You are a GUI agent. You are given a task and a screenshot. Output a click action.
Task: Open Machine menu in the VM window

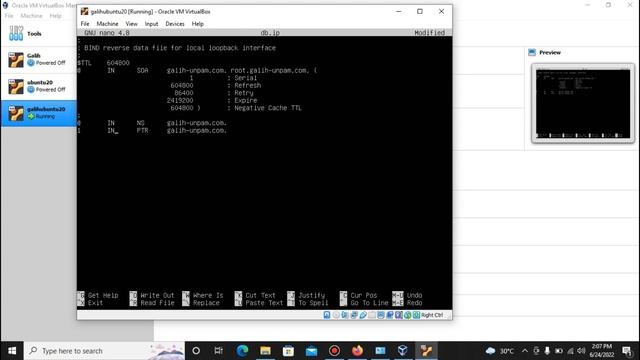107,24
